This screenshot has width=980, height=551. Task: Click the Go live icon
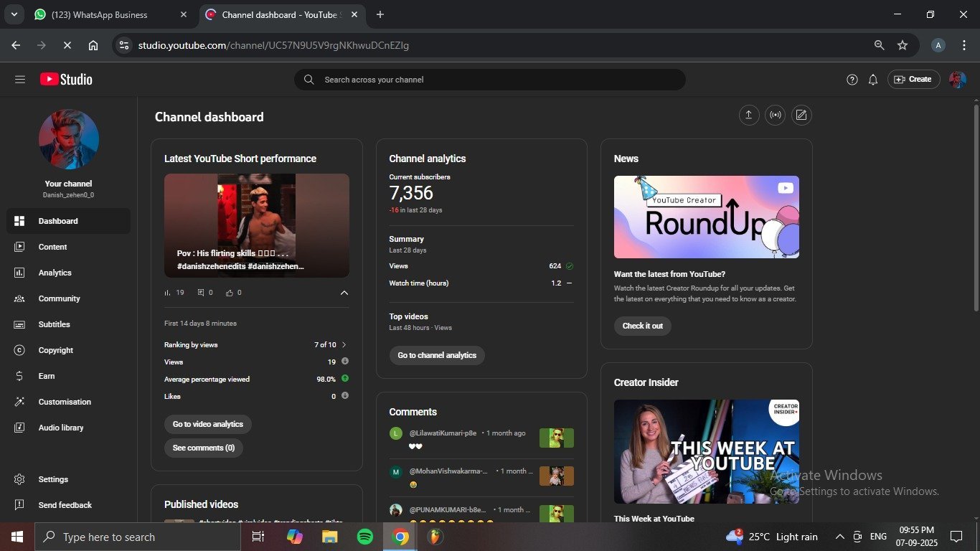(x=775, y=116)
